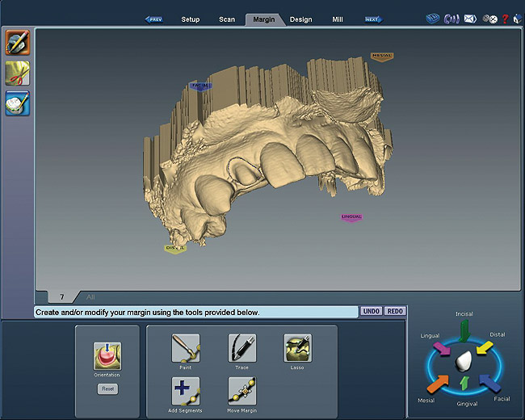Select the Trace margin tool
This screenshot has width=525, height=420.
241,349
